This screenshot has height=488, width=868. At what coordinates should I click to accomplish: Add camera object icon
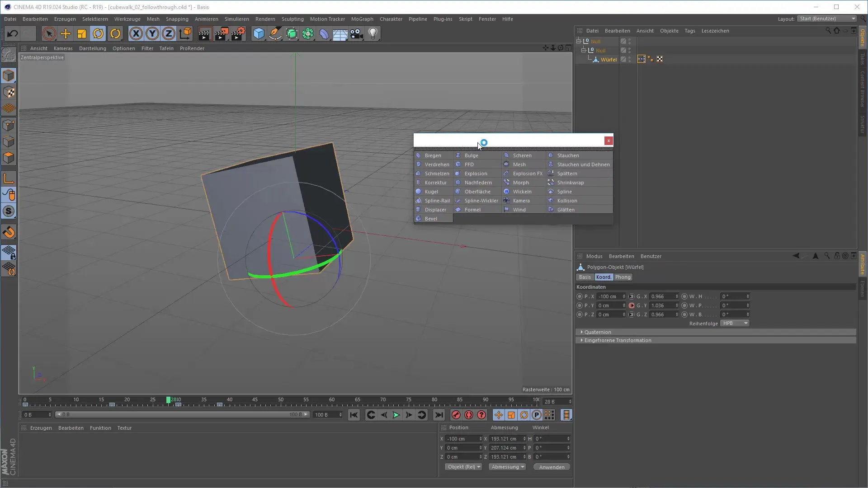click(x=357, y=33)
